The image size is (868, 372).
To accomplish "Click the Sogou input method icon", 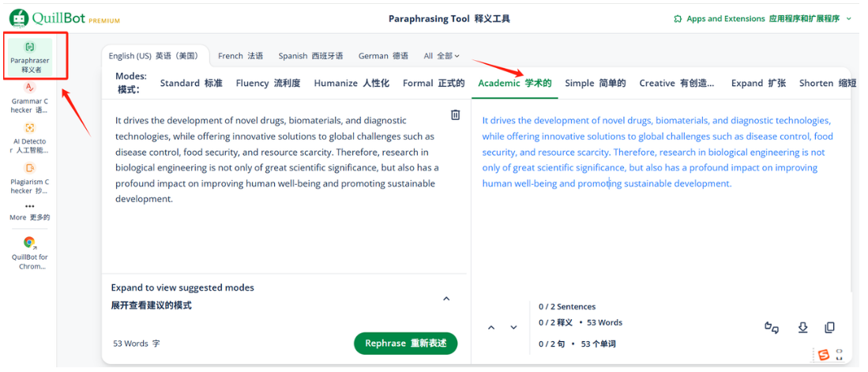I will (824, 356).
